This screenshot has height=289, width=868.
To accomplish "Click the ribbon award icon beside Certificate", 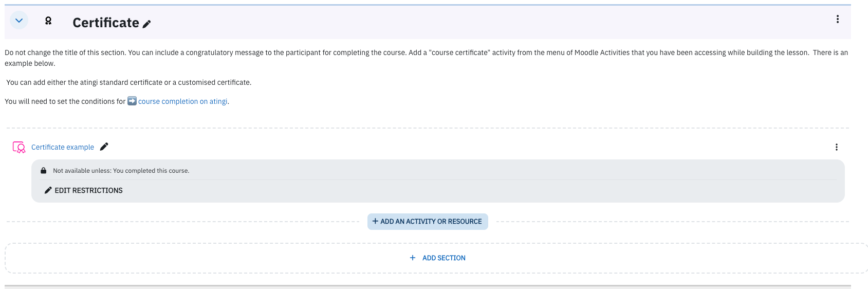I will click(48, 21).
